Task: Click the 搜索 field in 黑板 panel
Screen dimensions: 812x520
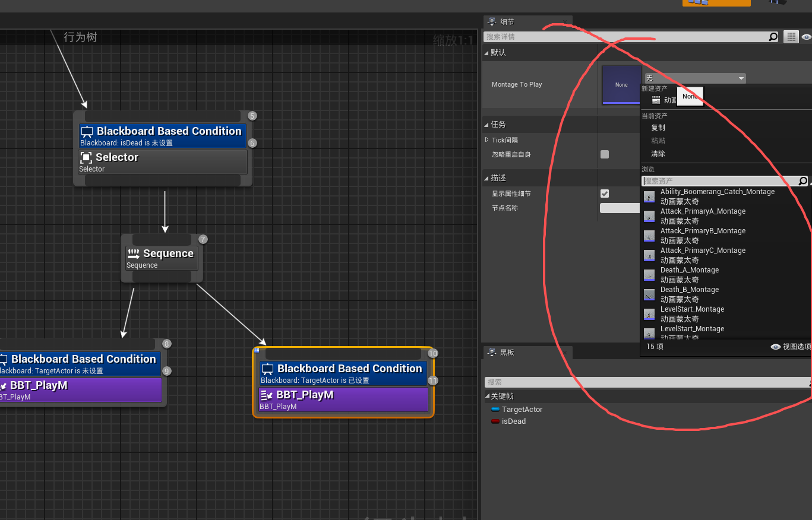Action: tap(647, 382)
